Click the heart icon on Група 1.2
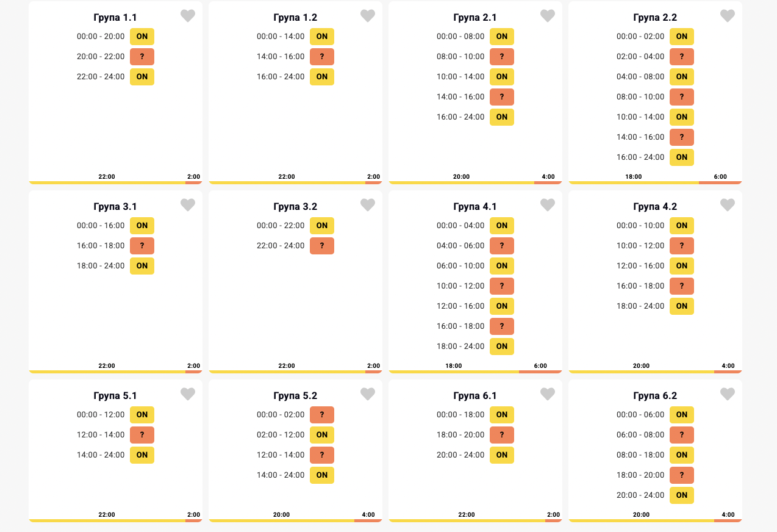This screenshot has height=532, width=777. [368, 16]
